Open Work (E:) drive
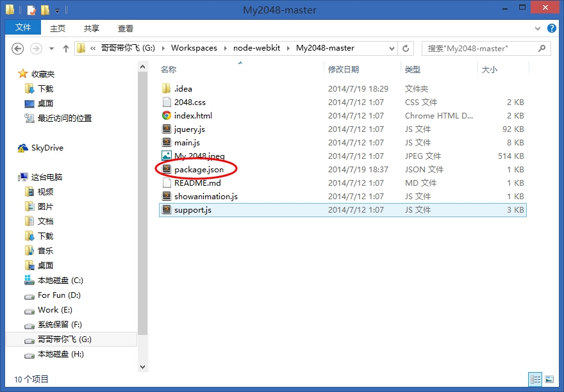564x392 pixels. pyautogui.click(x=55, y=310)
